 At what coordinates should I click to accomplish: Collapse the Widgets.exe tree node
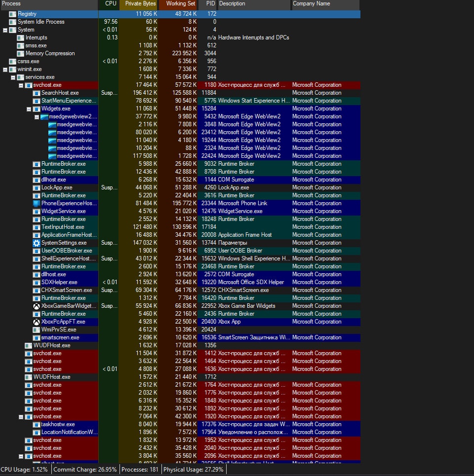[x=29, y=109]
